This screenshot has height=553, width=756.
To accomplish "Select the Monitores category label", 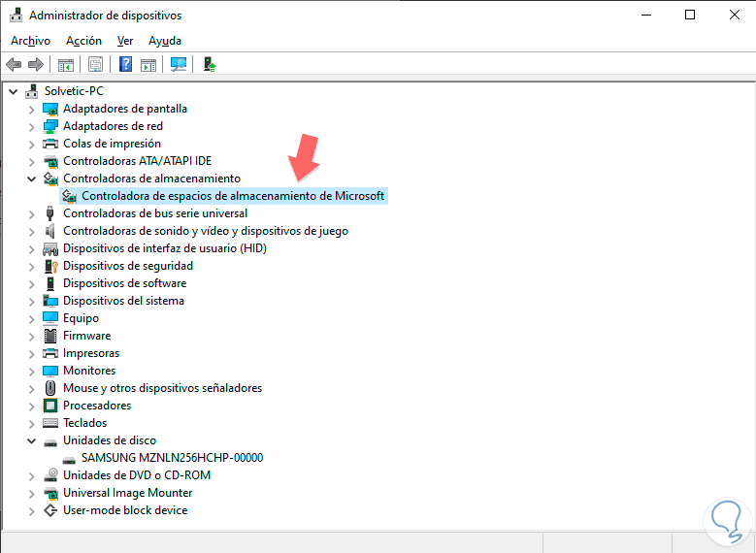I will (x=89, y=371).
